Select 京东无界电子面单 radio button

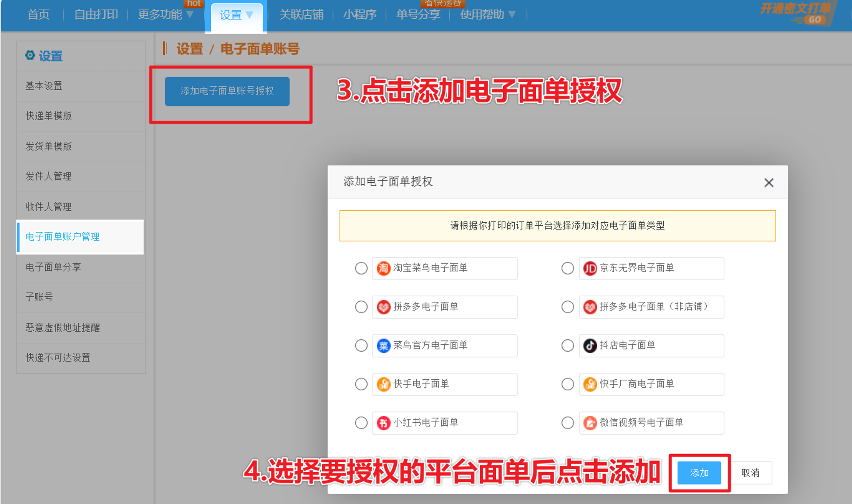(x=567, y=268)
